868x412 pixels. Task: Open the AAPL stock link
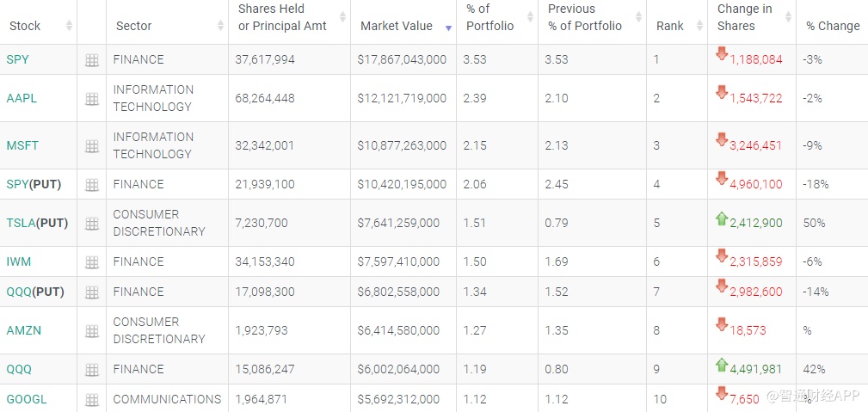coord(22,99)
